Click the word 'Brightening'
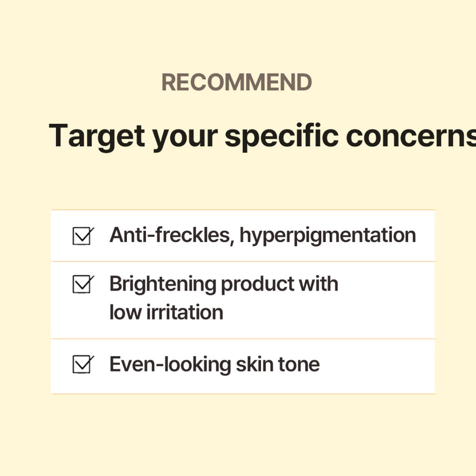 pos(163,284)
